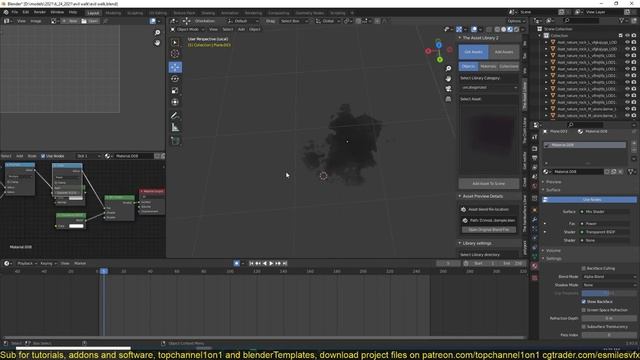Click the Get Assets button
This screenshot has height=360, width=640.
pyautogui.click(x=473, y=52)
